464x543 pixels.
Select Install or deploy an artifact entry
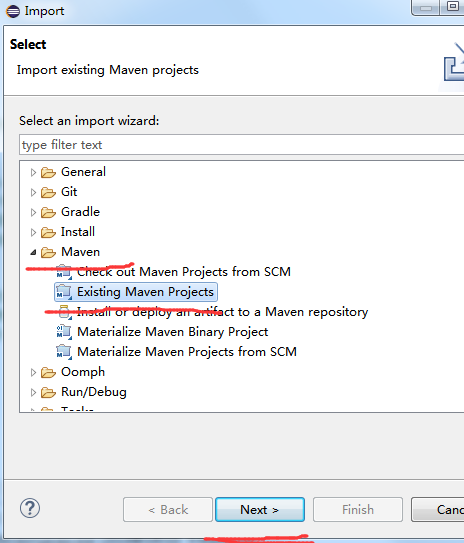222,312
